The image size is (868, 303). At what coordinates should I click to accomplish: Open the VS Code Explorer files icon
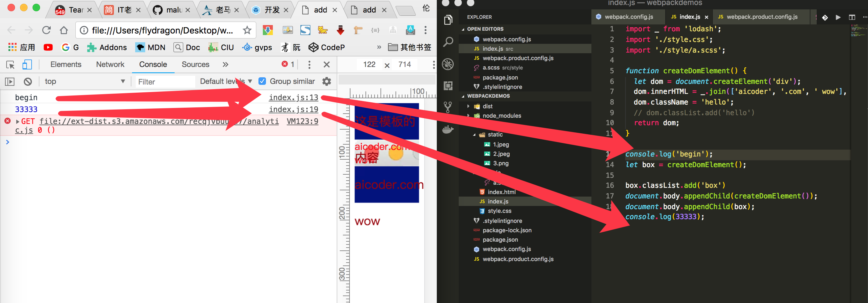tap(448, 20)
